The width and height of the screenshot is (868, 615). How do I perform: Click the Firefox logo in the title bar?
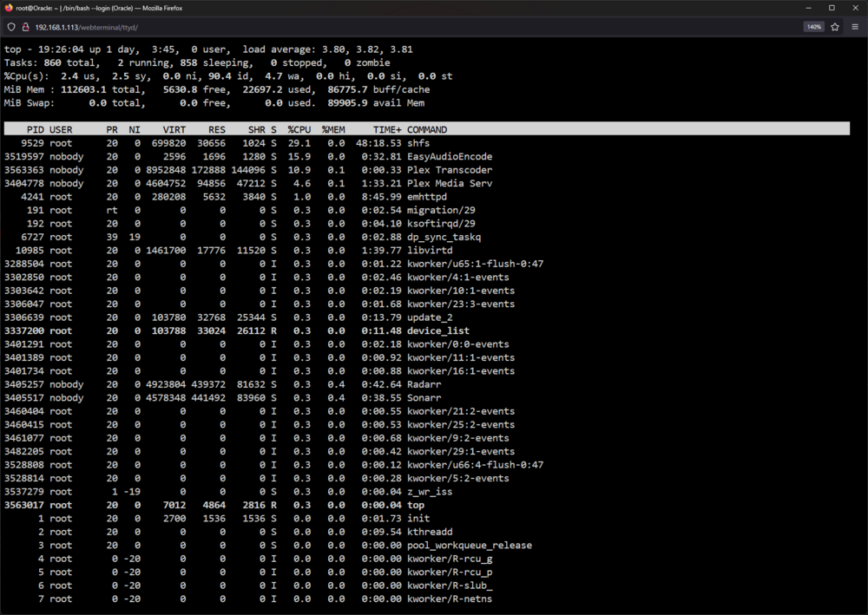point(9,8)
